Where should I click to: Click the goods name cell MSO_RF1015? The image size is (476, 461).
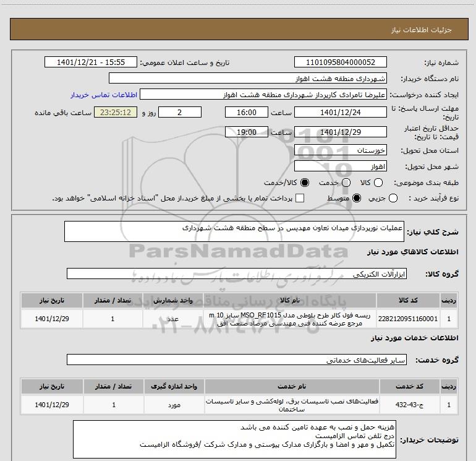click(x=289, y=319)
